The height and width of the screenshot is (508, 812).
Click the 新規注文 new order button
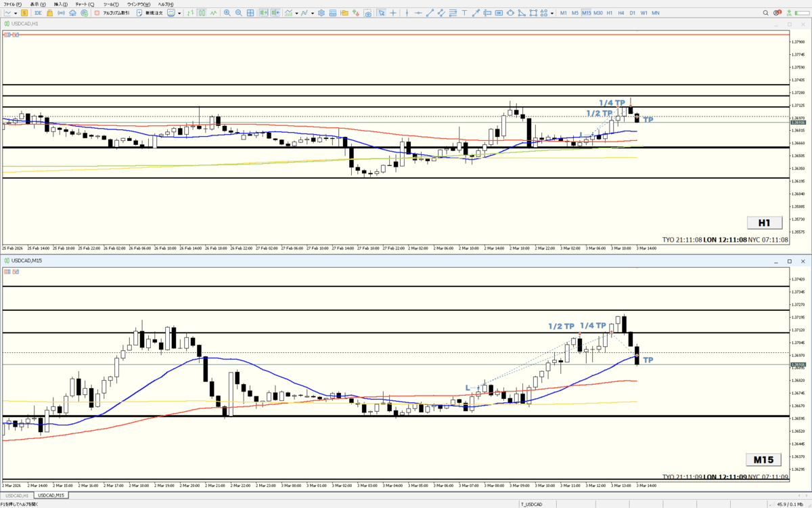[150, 13]
